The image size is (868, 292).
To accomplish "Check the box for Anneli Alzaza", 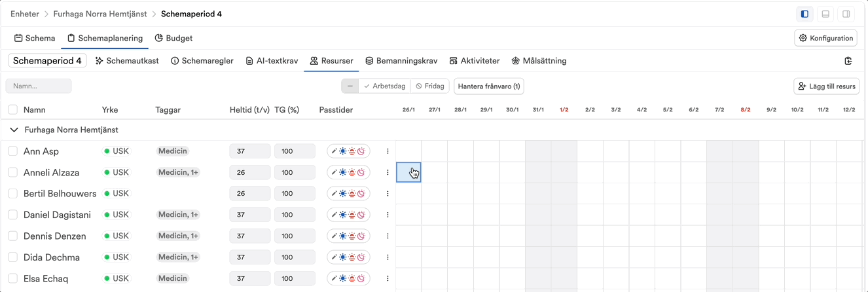I will pos(12,173).
